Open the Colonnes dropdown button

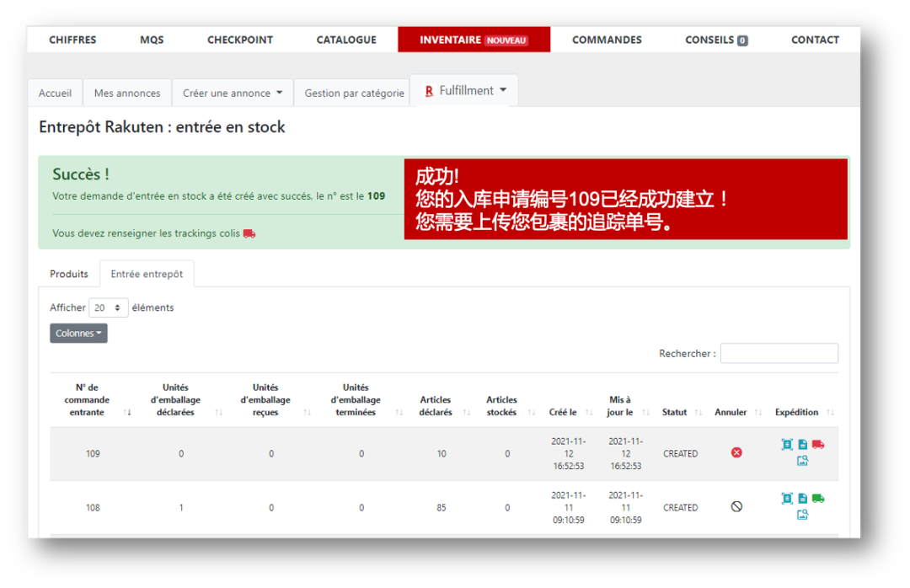pos(78,334)
